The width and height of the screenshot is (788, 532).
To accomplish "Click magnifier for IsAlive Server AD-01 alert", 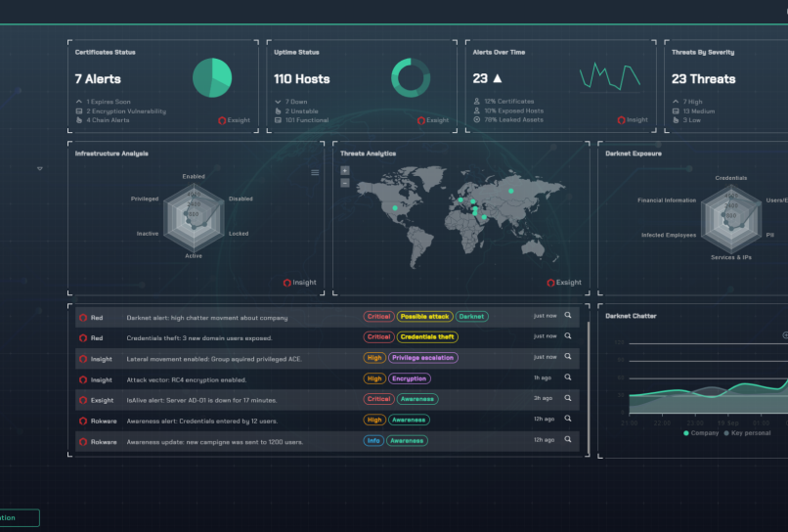I will point(568,399).
